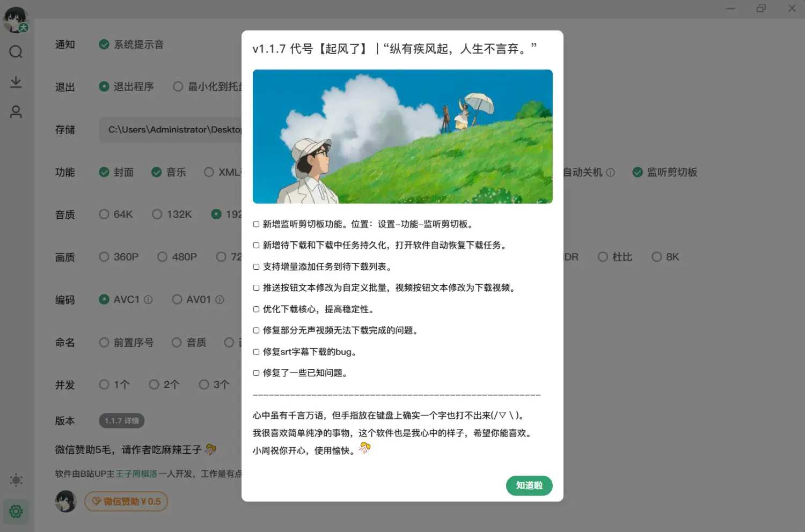Select the AV01 encoding option
This screenshot has width=805, height=532.
pyautogui.click(x=192, y=299)
